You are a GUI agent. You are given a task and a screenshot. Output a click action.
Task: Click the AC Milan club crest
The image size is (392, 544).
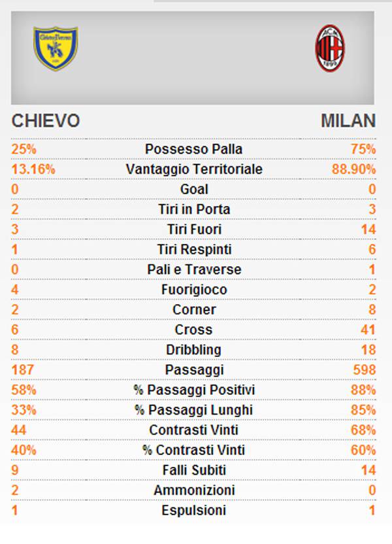tap(330, 48)
